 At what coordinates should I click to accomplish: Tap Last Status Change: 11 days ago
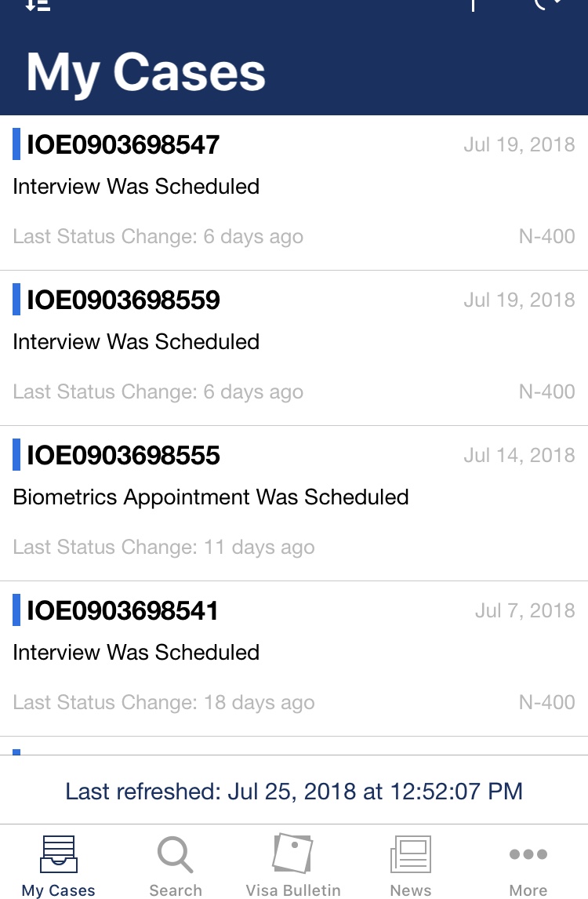(x=163, y=547)
